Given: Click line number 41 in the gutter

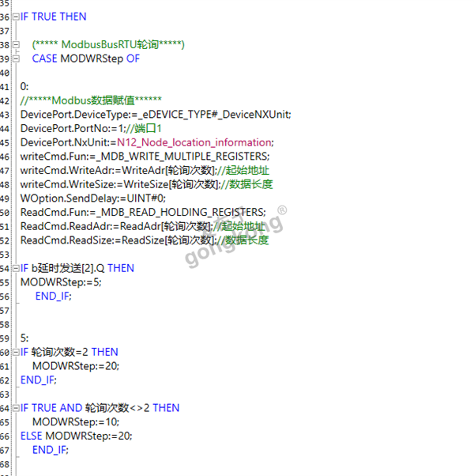Looking at the screenshot, I should click(x=6, y=87).
